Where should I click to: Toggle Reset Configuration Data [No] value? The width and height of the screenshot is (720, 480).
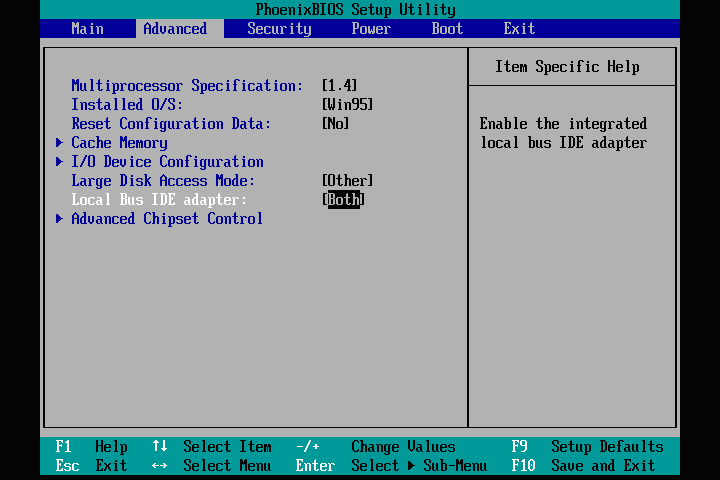(335, 124)
